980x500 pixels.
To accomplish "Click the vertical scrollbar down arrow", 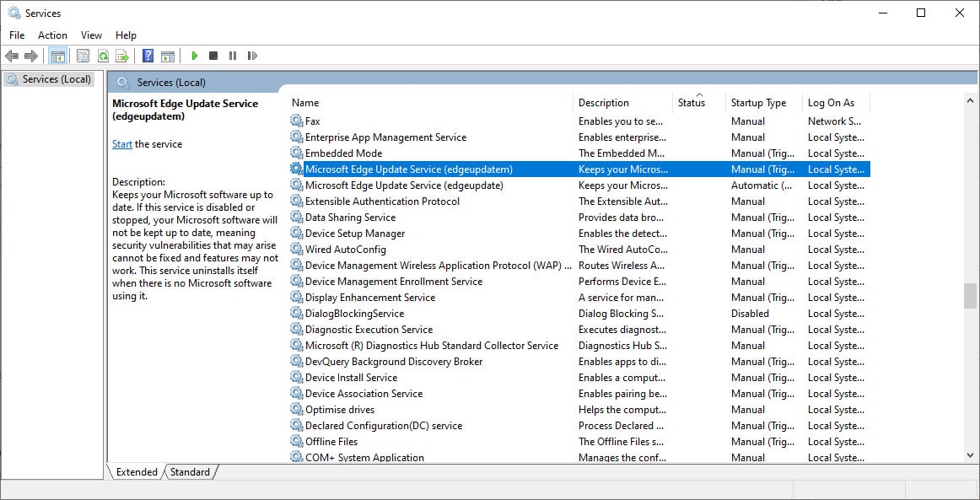I will pos(970,454).
